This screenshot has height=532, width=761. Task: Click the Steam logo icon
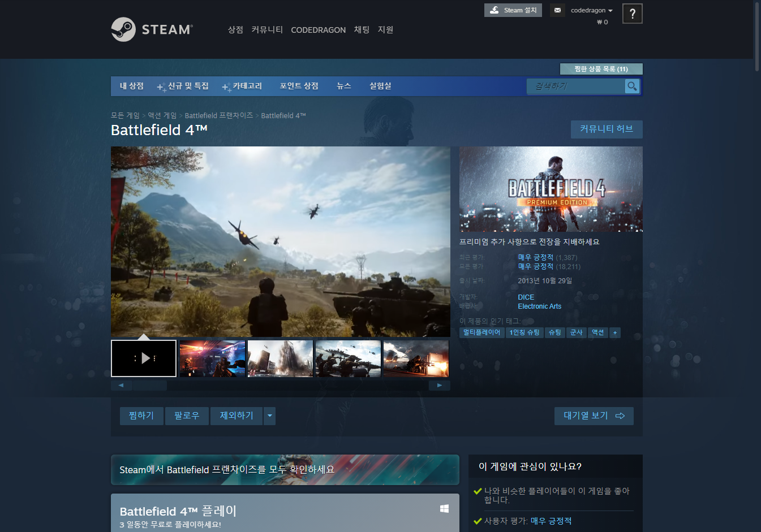[123, 29]
